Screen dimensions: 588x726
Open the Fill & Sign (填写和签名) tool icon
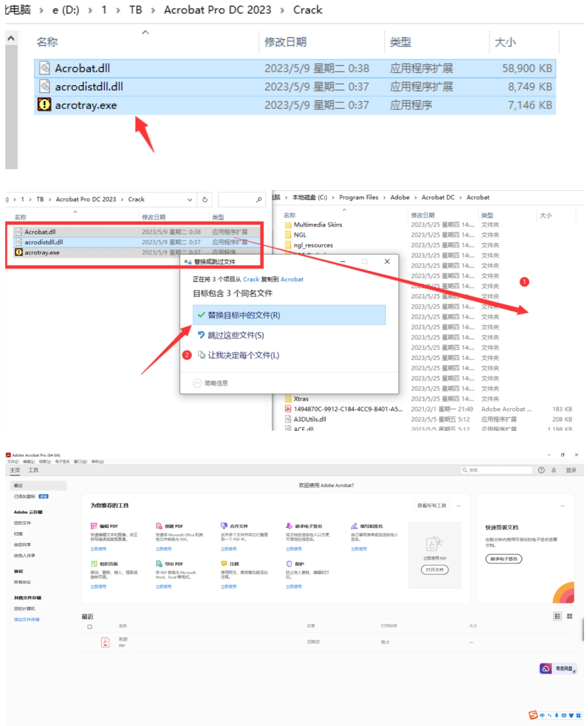tap(354, 526)
